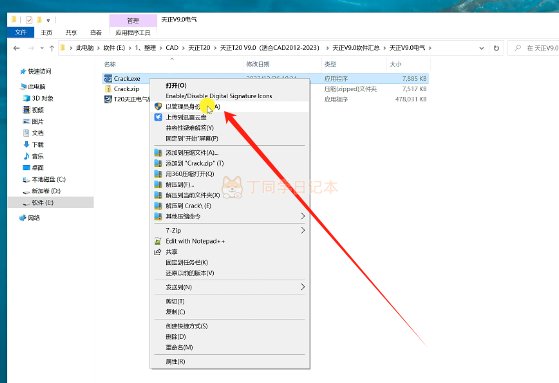Choose 打开(O) in the context menu
Screen dimensions: 559x383
[176, 86]
